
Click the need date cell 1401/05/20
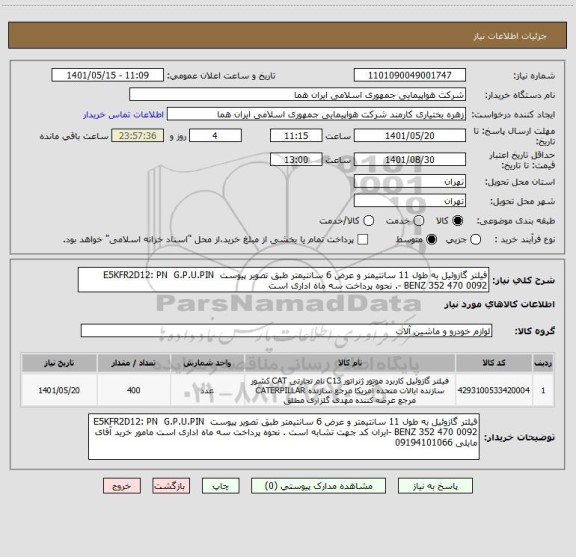59,390
